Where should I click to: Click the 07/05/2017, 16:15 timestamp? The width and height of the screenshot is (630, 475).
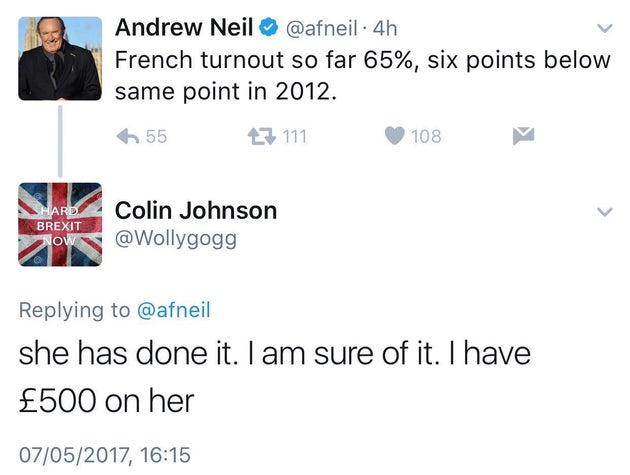(x=104, y=455)
